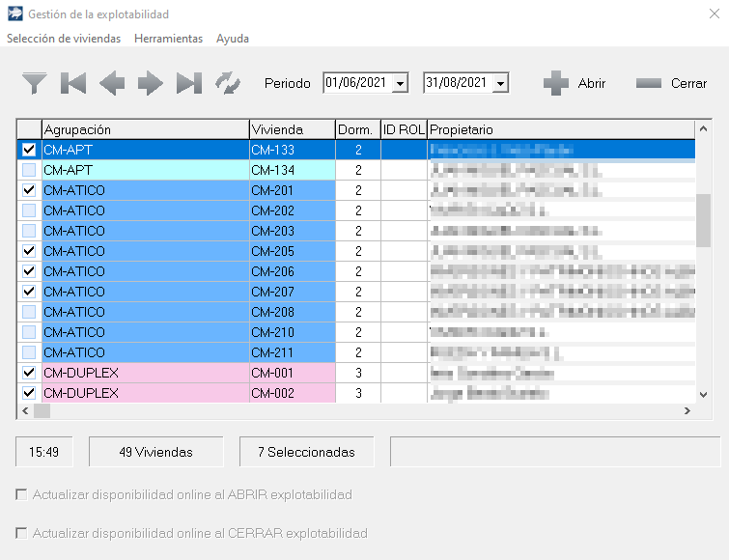Open the filter funnel tool
The width and height of the screenshot is (729, 560).
point(35,83)
